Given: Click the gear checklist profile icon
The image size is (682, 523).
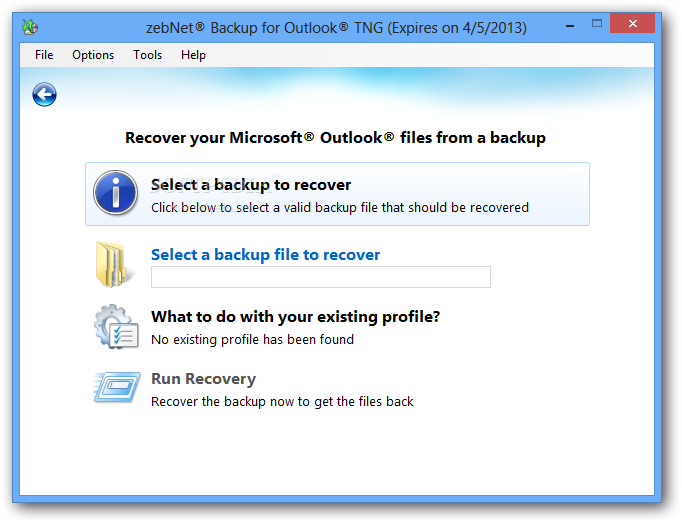Looking at the screenshot, I should (x=116, y=326).
